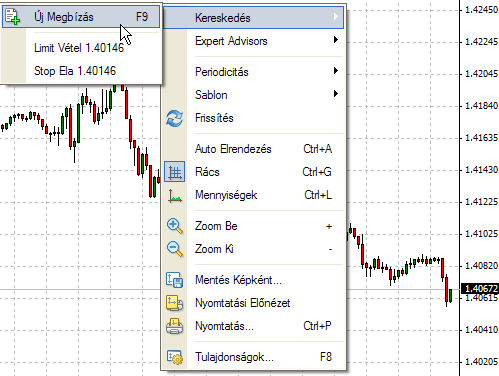Click the Nyomtatási Előnézet preview icon
Image resolution: width=499 pixels, height=376 pixels.
pos(174,303)
